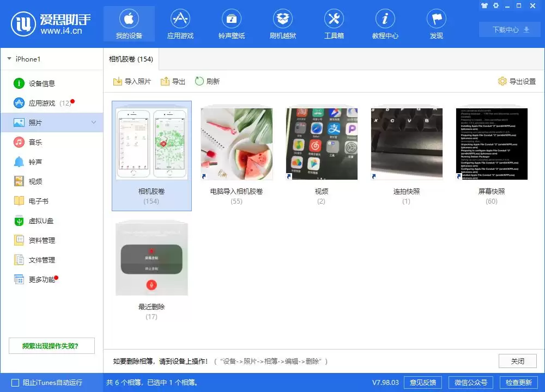Select the 电脑导入相机胶卷 album thumbnail
Image resolution: width=545 pixels, height=392 pixels.
pyautogui.click(x=237, y=144)
